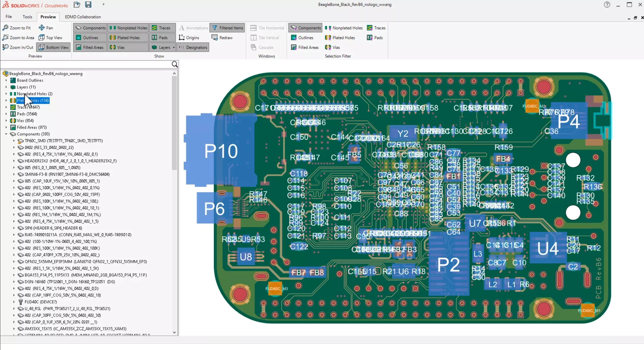Filter selection by Filled Areas

coord(305,47)
